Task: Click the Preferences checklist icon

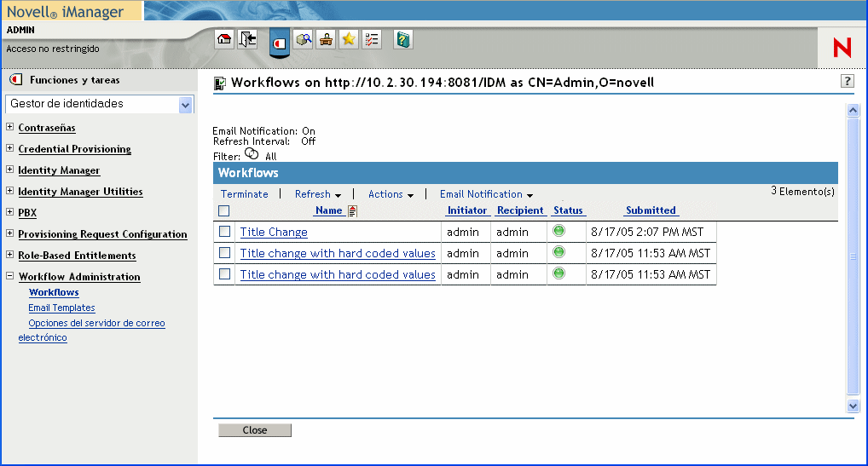Action: click(372, 39)
